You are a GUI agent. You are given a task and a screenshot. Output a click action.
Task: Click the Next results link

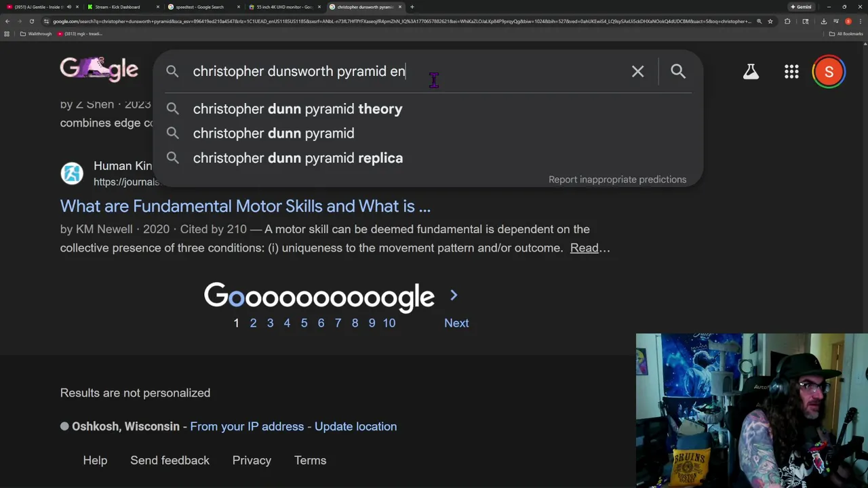pyautogui.click(x=456, y=323)
